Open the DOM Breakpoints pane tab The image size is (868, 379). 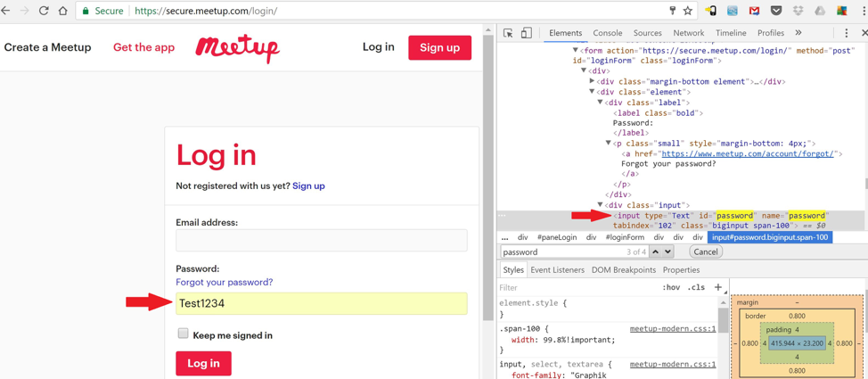pyautogui.click(x=623, y=270)
